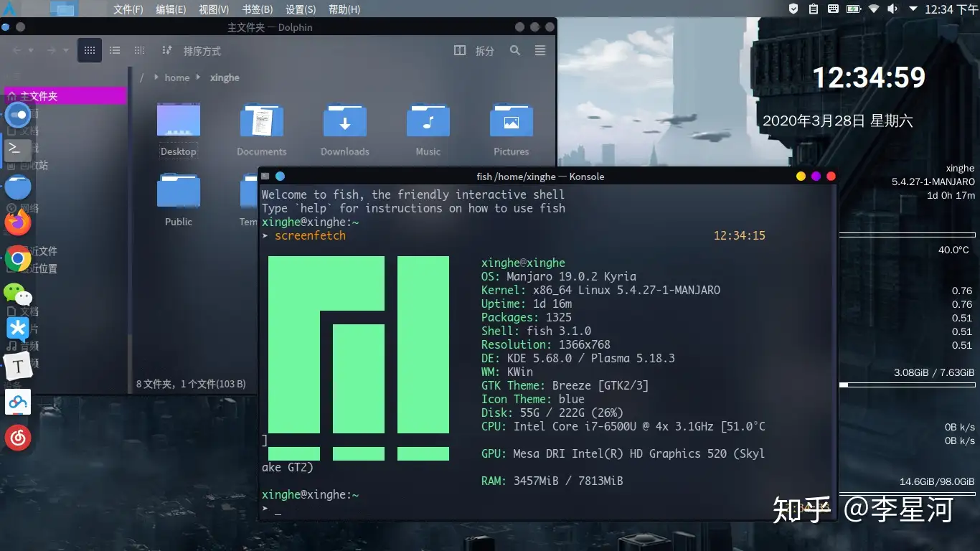Click the purple maximize dot in Konsole
This screenshot has width=980, height=551.
(816, 176)
